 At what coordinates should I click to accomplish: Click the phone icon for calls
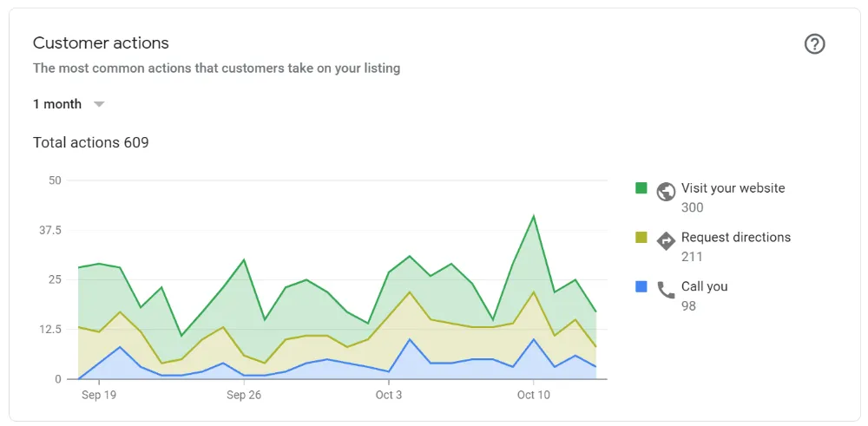(666, 291)
